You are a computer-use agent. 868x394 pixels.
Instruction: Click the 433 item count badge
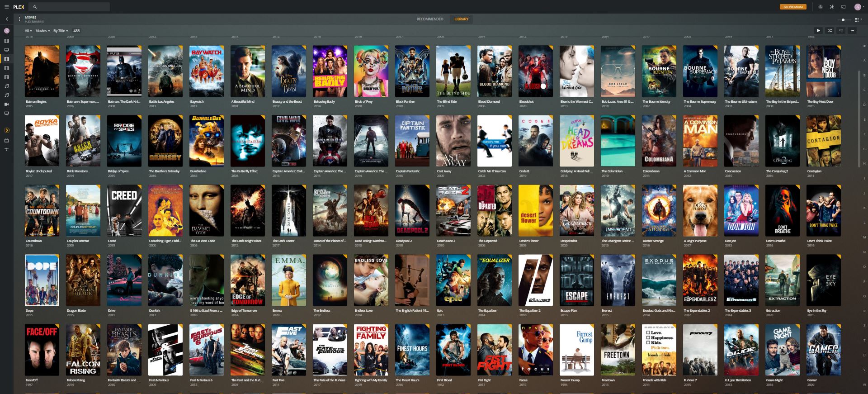76,31
